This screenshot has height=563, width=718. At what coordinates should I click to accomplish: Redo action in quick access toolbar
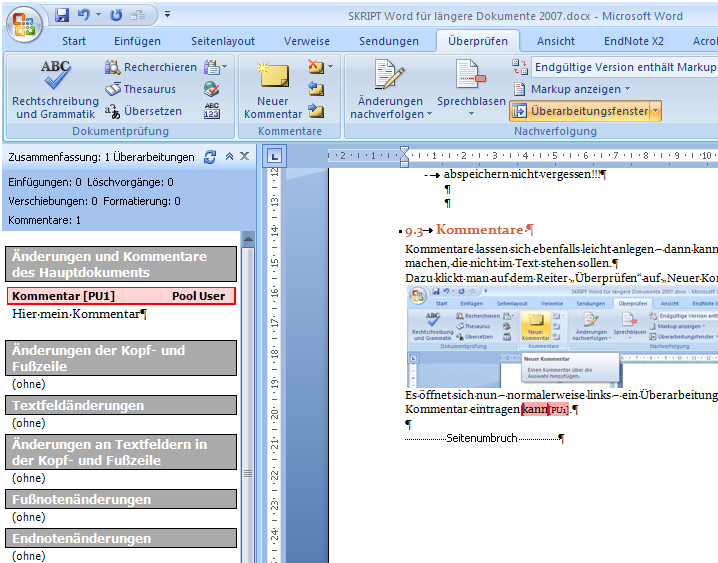116,15
